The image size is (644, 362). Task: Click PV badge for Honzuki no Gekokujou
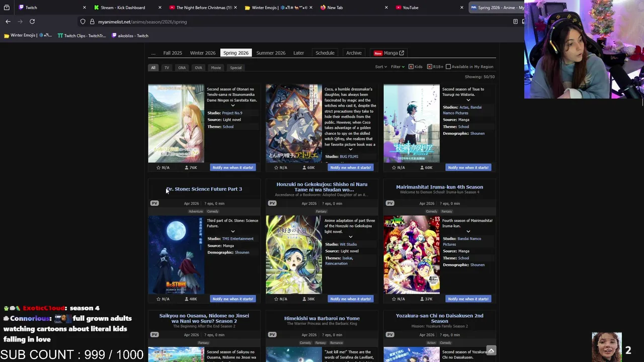click(x=272, y=203)
